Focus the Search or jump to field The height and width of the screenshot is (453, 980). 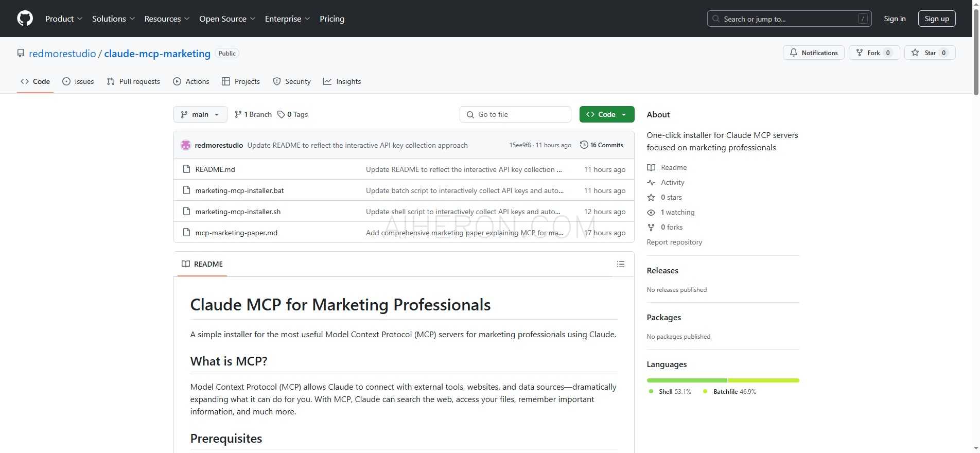(x=789, y=19)
